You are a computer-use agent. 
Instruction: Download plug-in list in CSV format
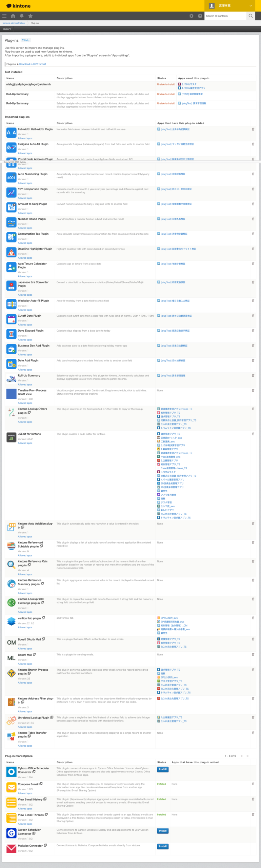point(32,64)
